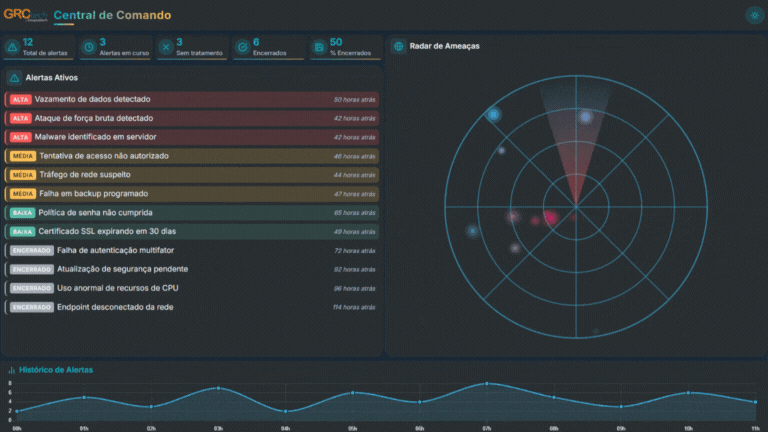Screen dimensions: 768x432
Task: Click the Alertas em curso clock icon
Action: tap(89, 47)
